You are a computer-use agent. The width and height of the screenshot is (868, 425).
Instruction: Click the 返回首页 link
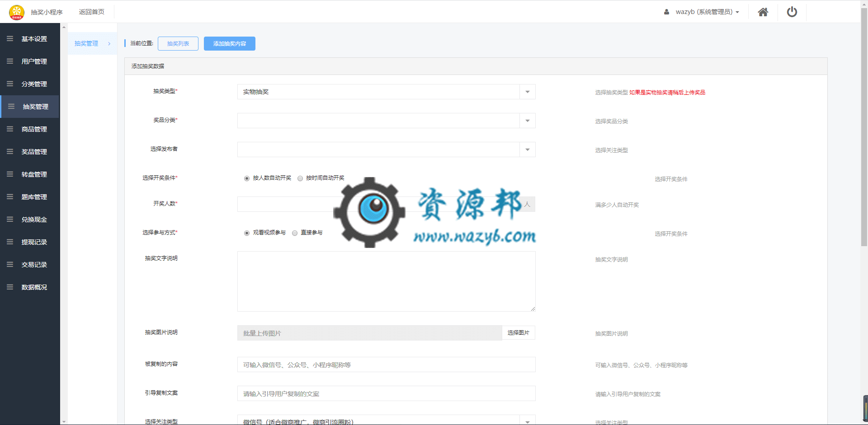pos(92,12)
